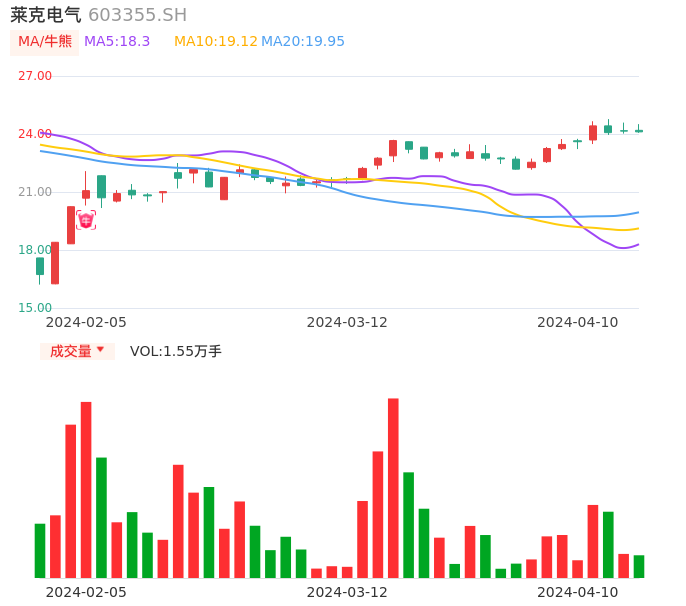Click the last green volume bar on the right
Viewport: 686px width, 606px height.
pyautogui.click(x=639, y=566)
